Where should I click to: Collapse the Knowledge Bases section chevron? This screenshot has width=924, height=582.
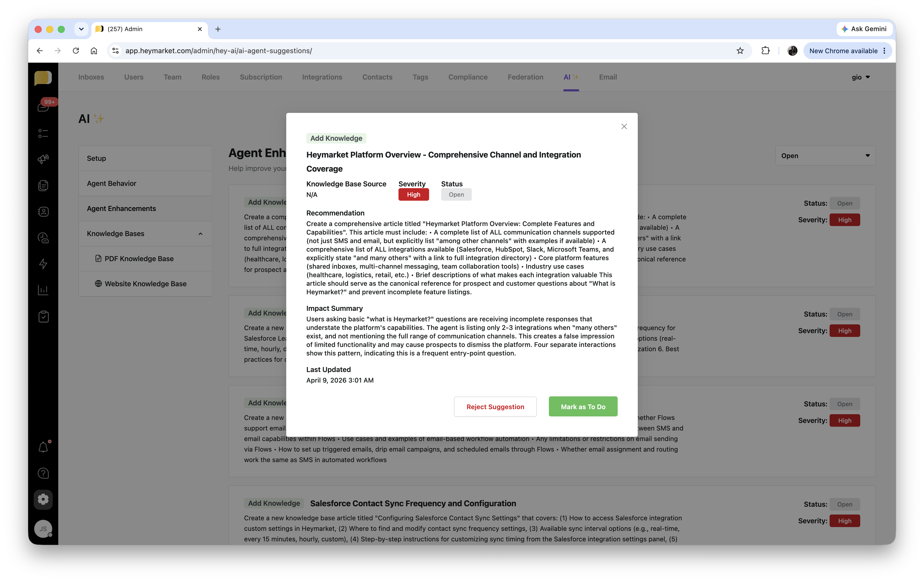click(x=200, y=234)
